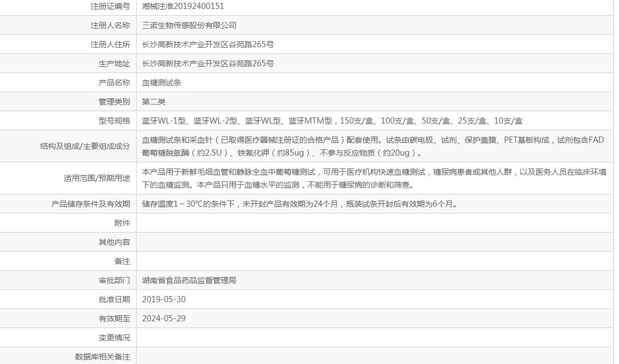The image size is (619, 364).
Task: Click the label 注册人住所
Action: pyautogui.click(x=110, y=44)
